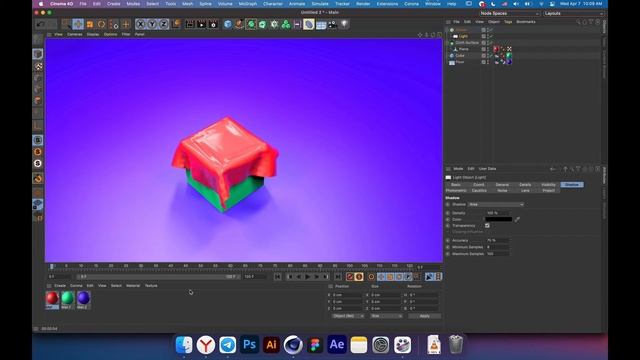Viewport: 640px width, 360px height.
Task: Open the viewport Filter menu
Action: tap(126, 34)
